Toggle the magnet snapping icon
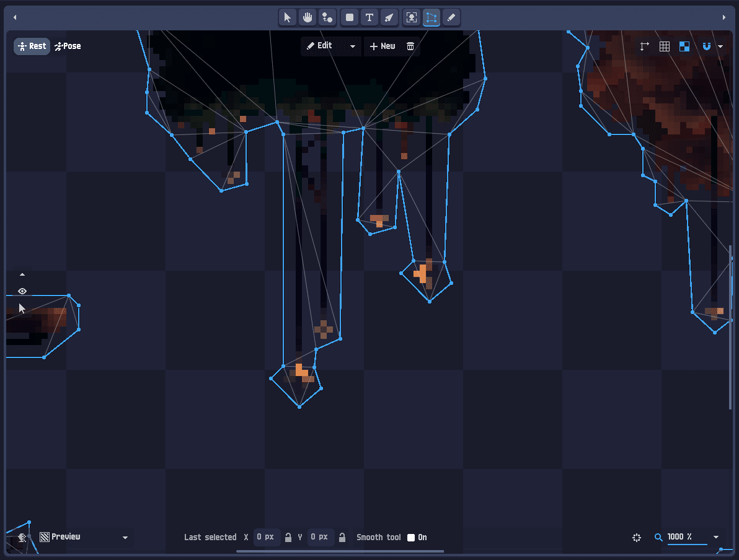Image resolution: width=739 pixels, height=560 pixels. pyautogui.click(x=707, y=46)
